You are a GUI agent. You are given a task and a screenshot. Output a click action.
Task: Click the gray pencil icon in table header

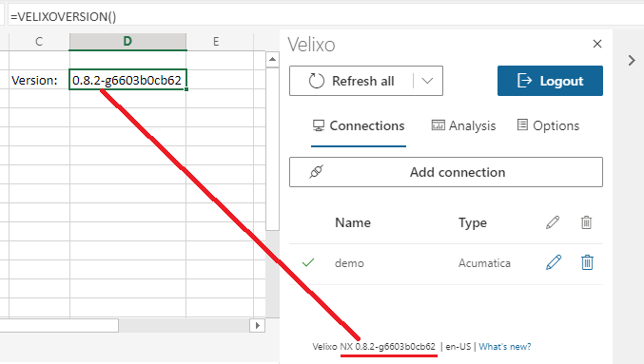click(x=553, y=222)
